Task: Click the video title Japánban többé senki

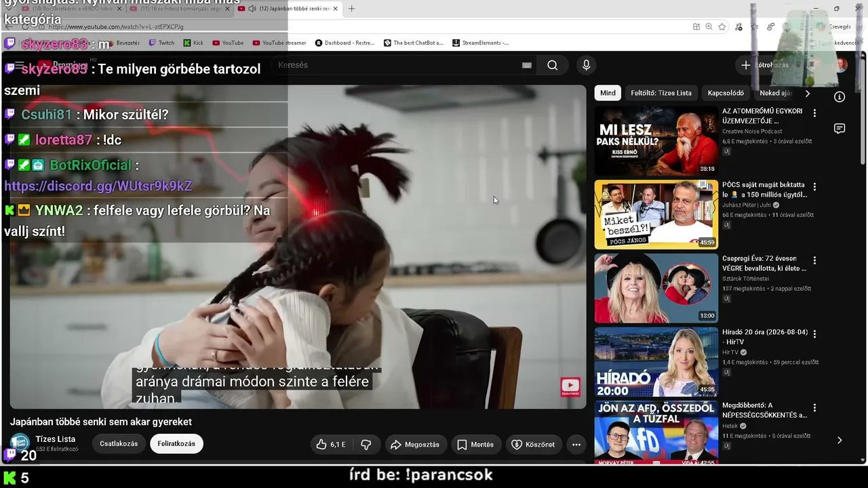Action: 101,422
